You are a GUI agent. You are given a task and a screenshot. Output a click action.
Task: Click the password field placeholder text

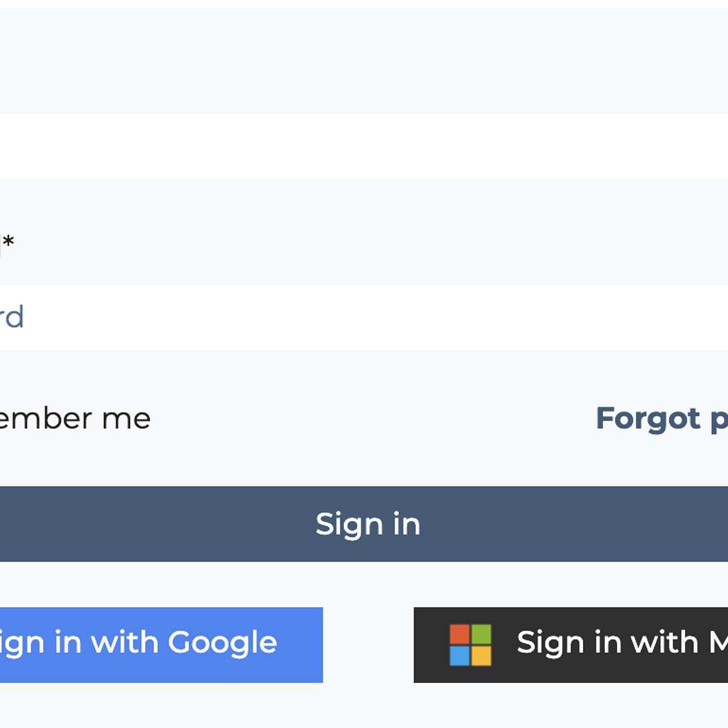pyautogui.click(x=11, y=317)
